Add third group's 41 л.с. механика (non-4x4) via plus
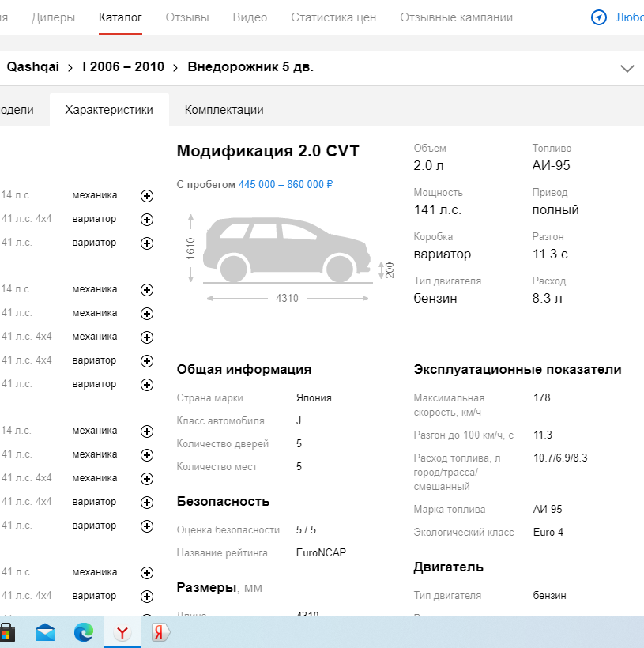Screen dimensions: 644x648 click(x=147, y=455)
